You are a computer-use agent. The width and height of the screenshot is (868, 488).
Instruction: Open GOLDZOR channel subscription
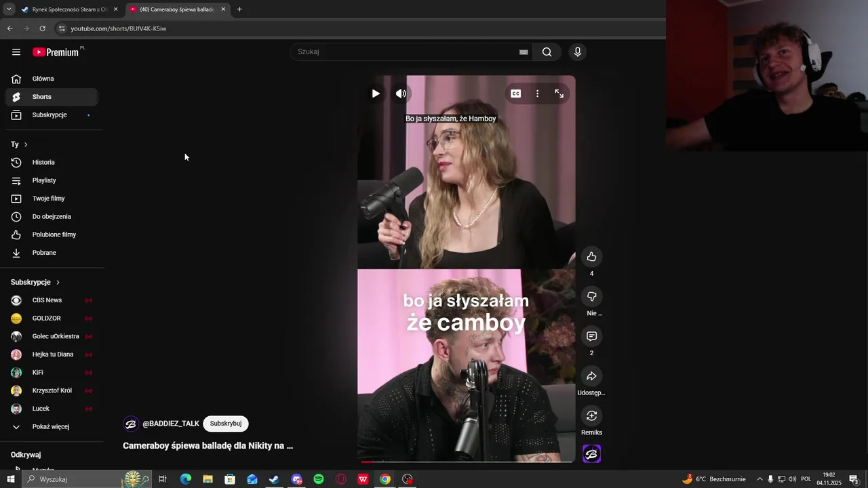52,319
